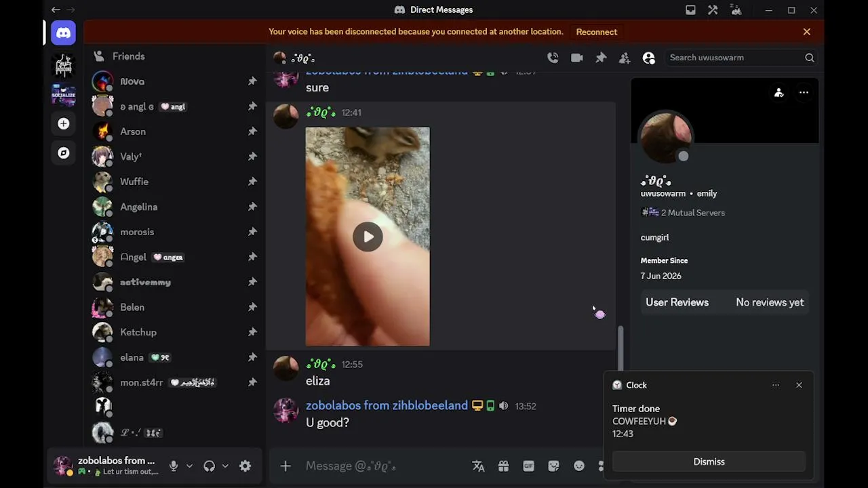The height and width of the screenshot is (488, 868).
Task: Toggle the user profile side panel
Action: tap(649, 58)
